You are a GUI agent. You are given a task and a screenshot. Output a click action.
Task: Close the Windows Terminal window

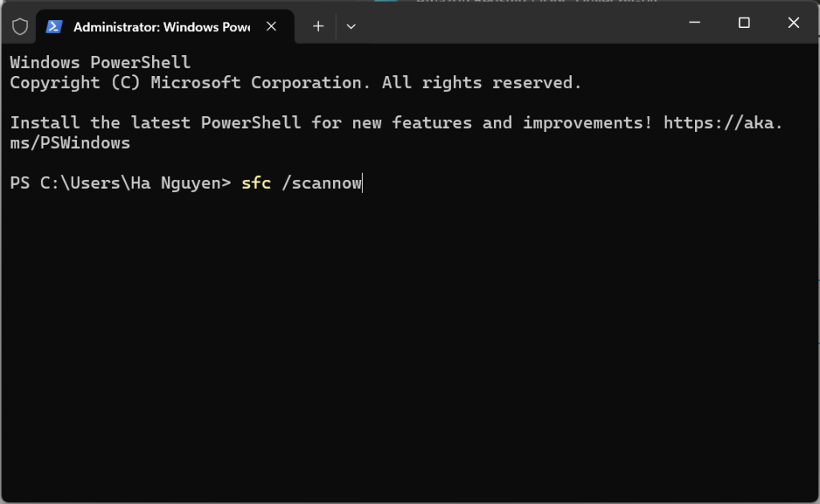click(x=794, y=23)
